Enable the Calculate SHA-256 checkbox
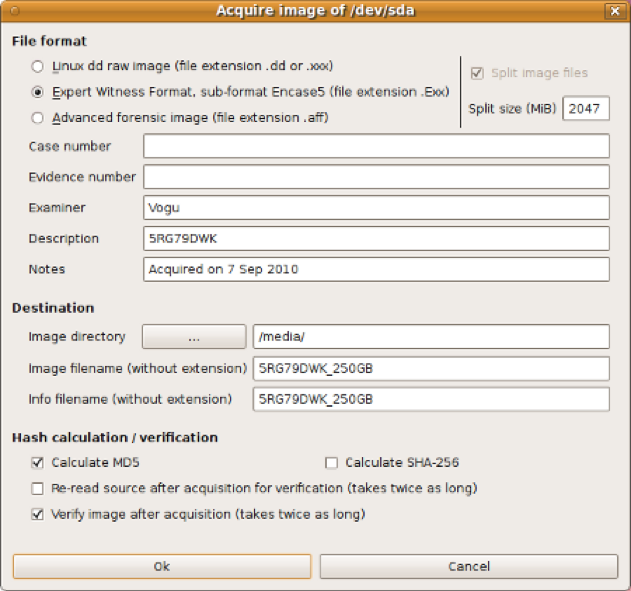The height and width of the screenshot is (591, 631). click(x=332, y=463)
